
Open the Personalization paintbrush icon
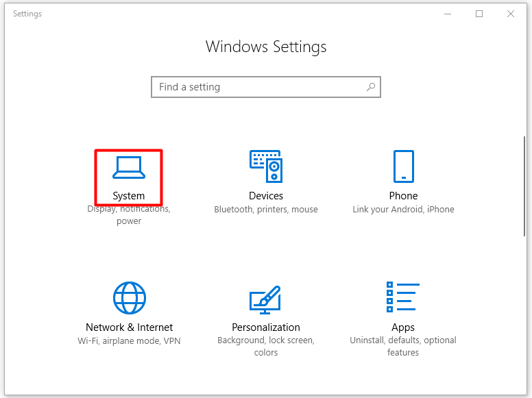point(265,299)
